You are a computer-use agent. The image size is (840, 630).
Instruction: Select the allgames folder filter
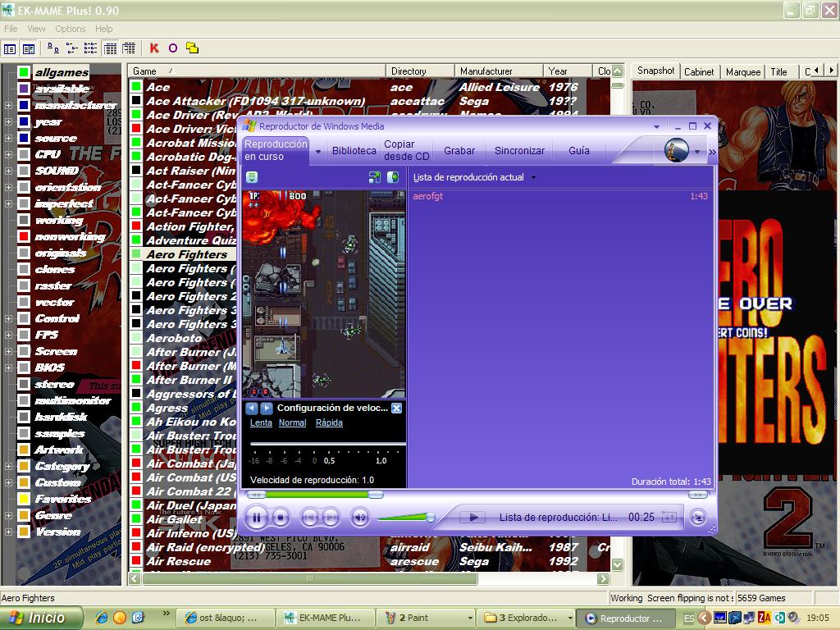[x=62, y=72]
